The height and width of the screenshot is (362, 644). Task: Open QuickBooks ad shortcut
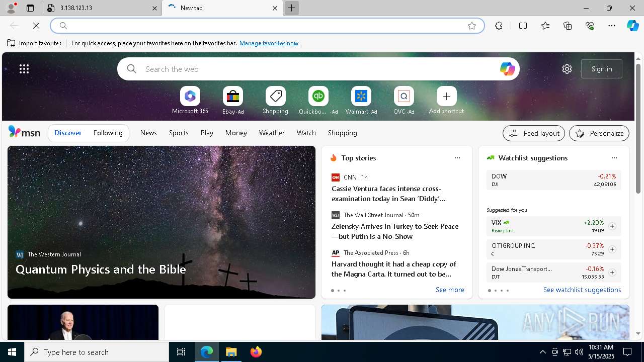tap(318, 101)
